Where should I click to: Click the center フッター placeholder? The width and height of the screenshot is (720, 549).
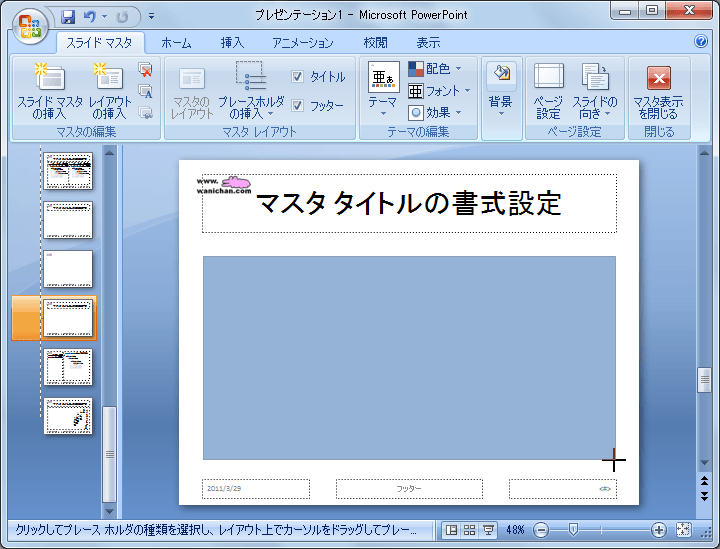[x=409, y=489]
